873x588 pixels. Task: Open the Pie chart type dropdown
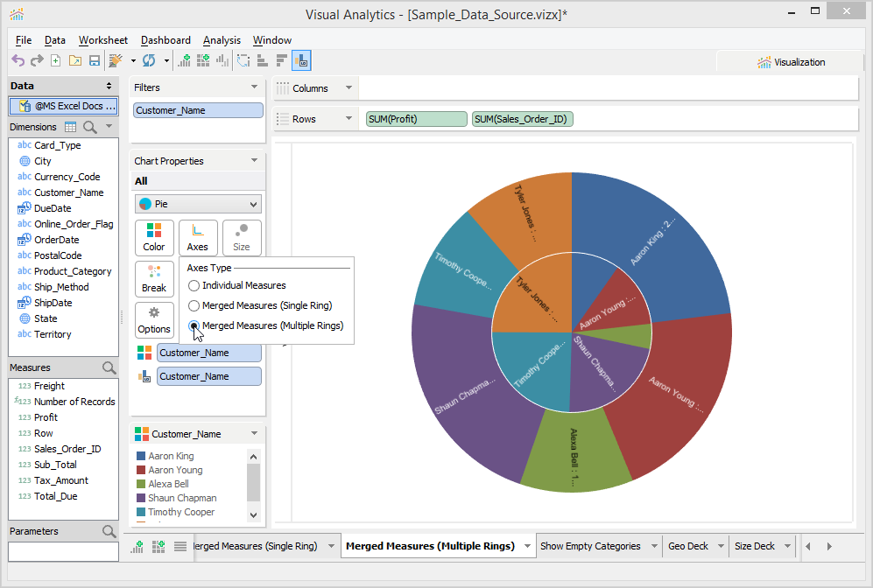tap(198, 204)
